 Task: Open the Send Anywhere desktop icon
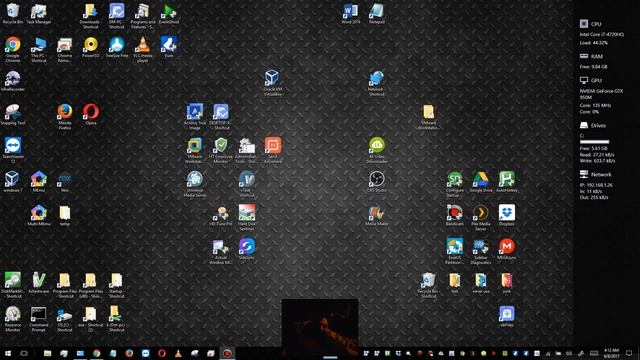pyautogui.click(x=273, y=151)
